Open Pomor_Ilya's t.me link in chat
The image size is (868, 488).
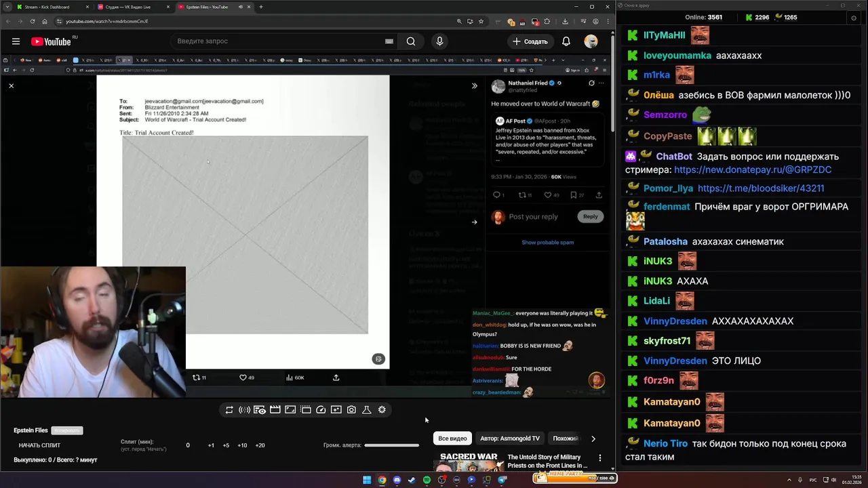tap(761, 188)
